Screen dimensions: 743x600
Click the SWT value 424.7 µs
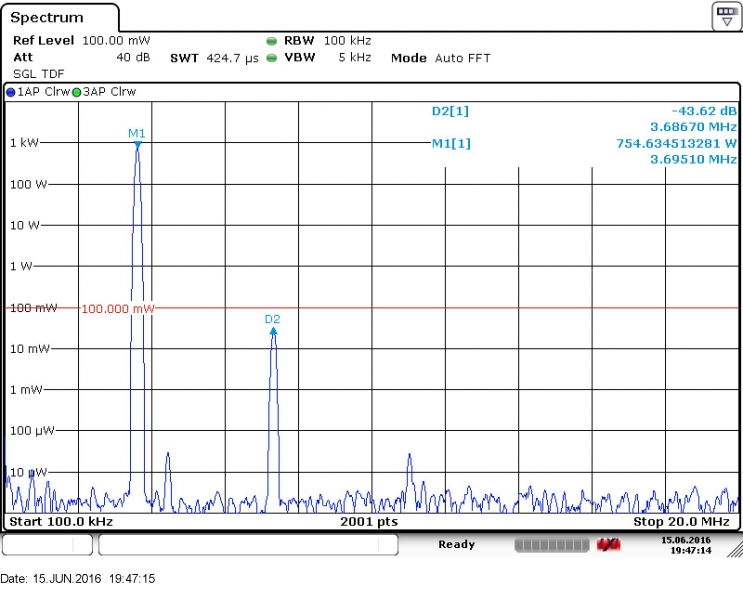tap(232, 58)
